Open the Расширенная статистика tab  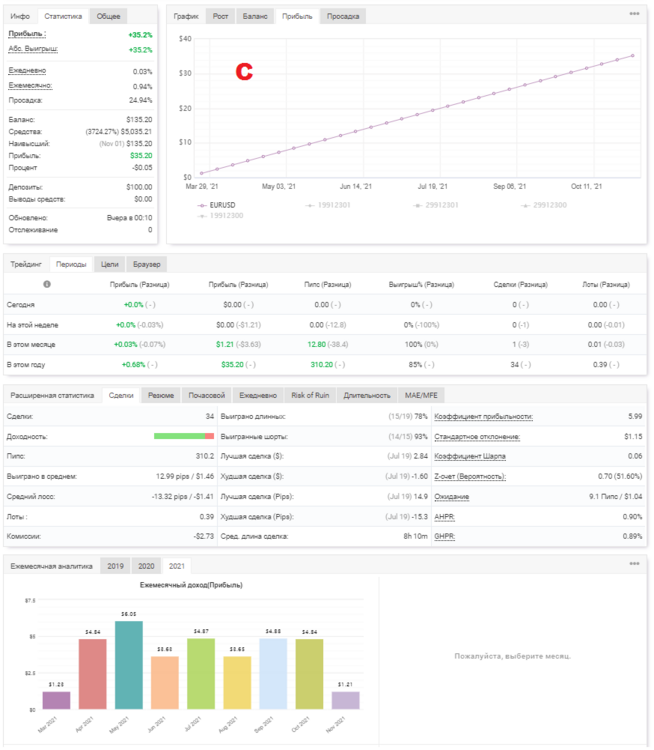pos(52,395)
